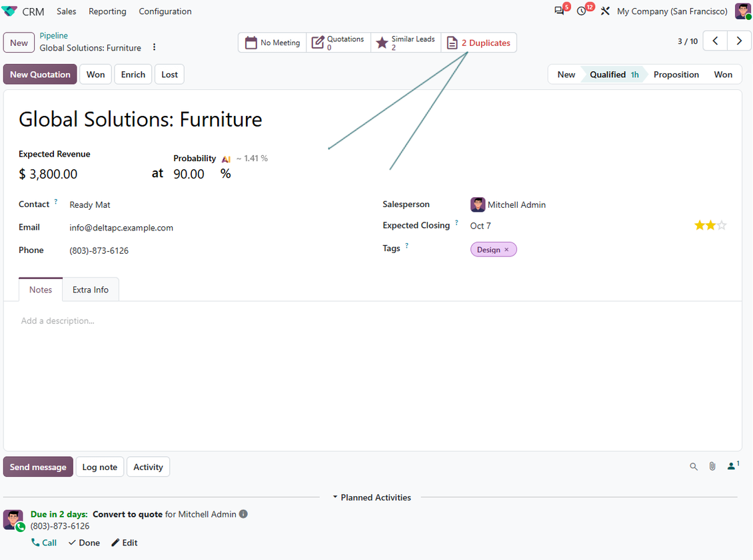753x560 pixels.
Task: Open the Reporting menu
Action: coord(107,11)
